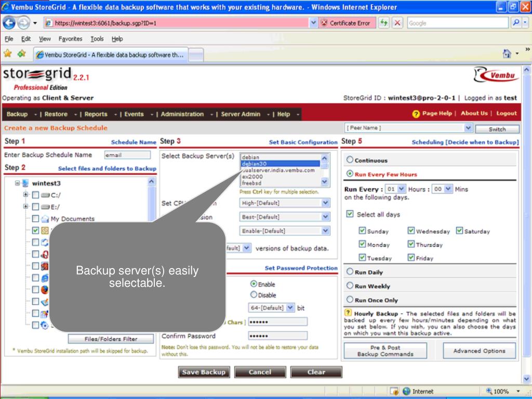The height and width of the screenshot is (399, 532).
Task: Click the E:/ drive icon
Action: coord(46,207)
